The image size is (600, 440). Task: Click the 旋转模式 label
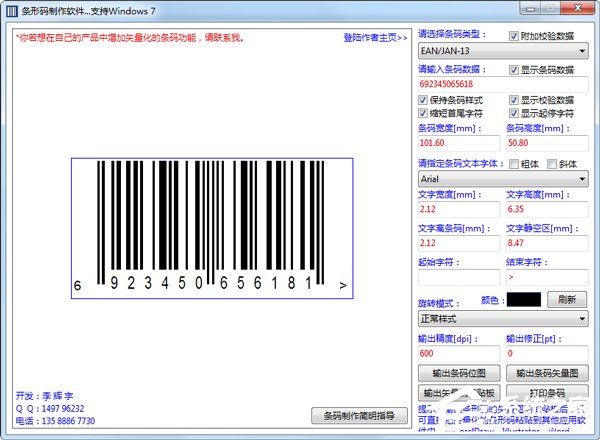click(x=439, y=304)
